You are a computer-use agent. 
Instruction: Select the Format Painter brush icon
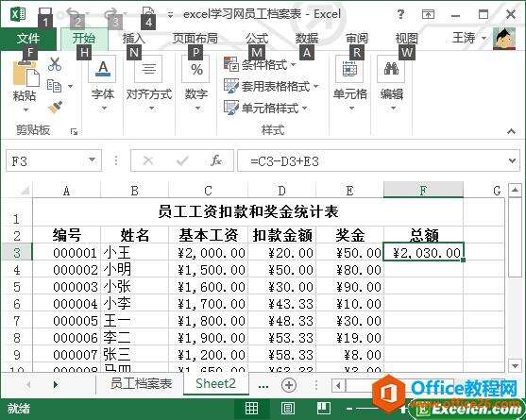[x=55, y=107]
